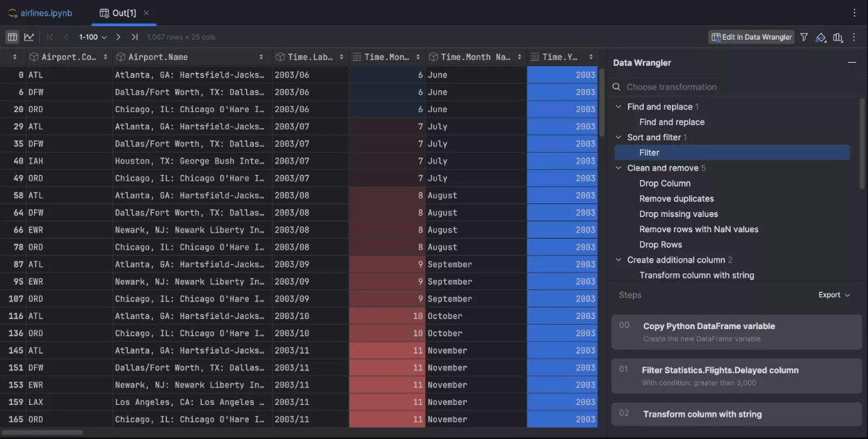Viewport: 868px width, 439px height.
Task: Open the Export dropdown
Action: [834, 295]
